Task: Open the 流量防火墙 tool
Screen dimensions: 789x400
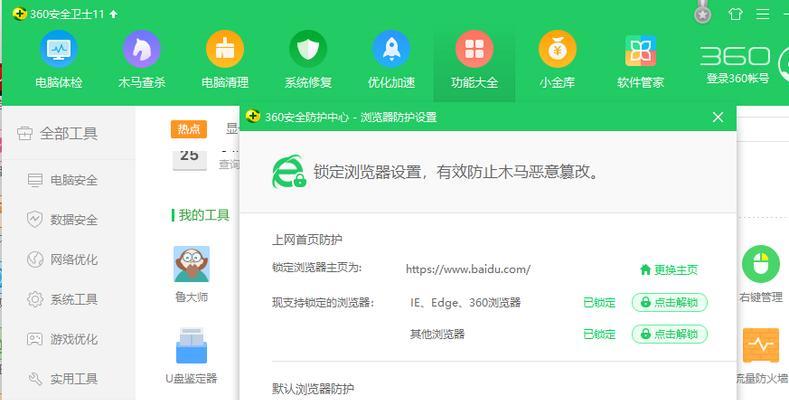Action: tap(760, 356)
